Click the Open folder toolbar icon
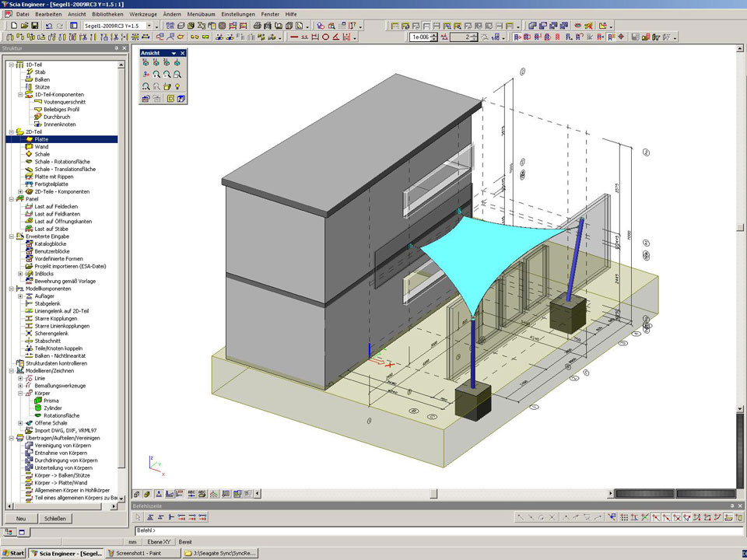The width and height of the screenshot is (747, 560). 24,26
